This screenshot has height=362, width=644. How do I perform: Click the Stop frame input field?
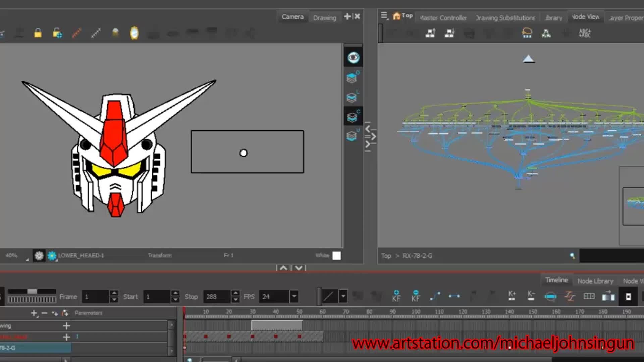click(216, 297)
